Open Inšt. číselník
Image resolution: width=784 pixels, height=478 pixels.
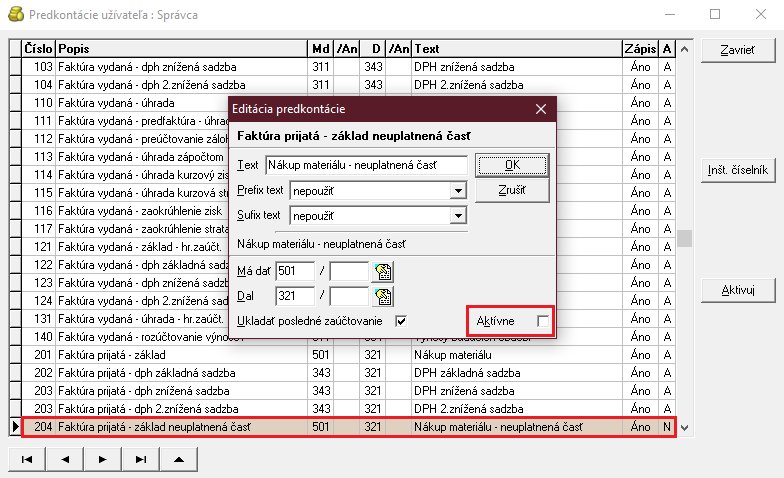pos(737,170)
